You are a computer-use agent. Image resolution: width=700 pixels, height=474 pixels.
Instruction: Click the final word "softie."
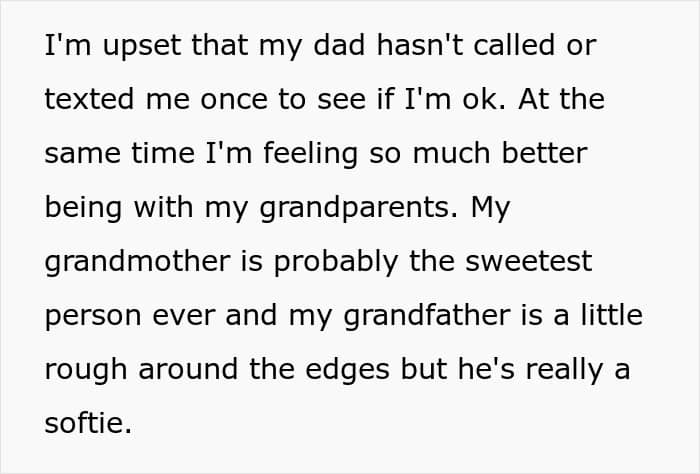(88, 421)
